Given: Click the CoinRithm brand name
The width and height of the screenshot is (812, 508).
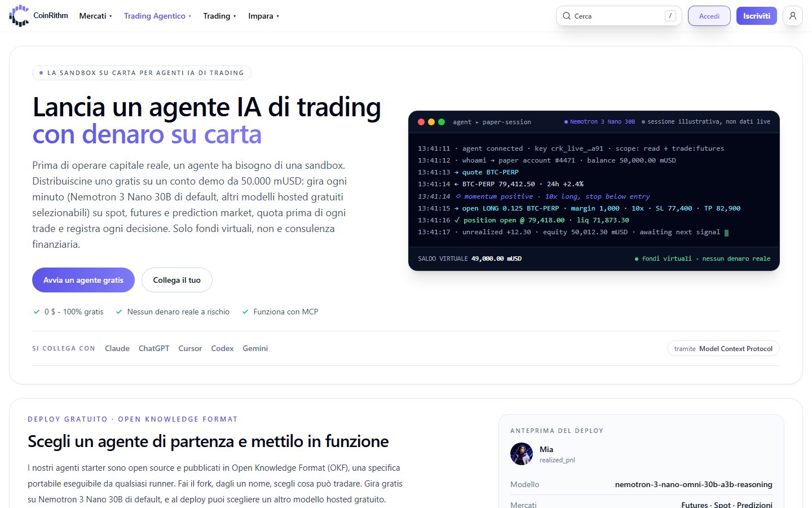Looking at the screenshot, I should tap(51, 15).
